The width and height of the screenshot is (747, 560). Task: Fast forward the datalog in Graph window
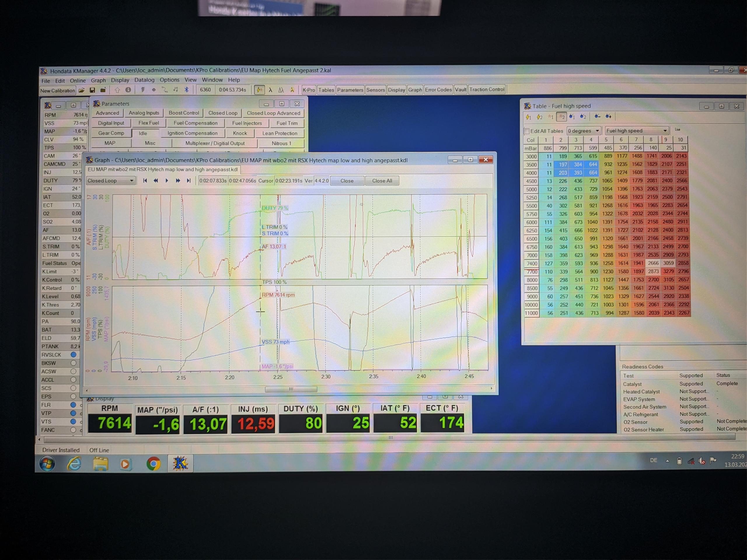[x=178, y=181]
